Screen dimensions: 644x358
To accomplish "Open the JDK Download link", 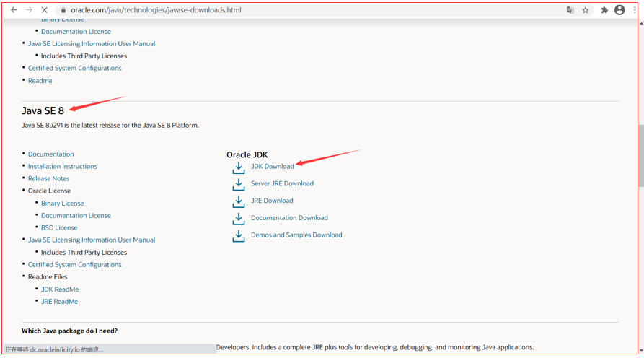I will point(273,167).
